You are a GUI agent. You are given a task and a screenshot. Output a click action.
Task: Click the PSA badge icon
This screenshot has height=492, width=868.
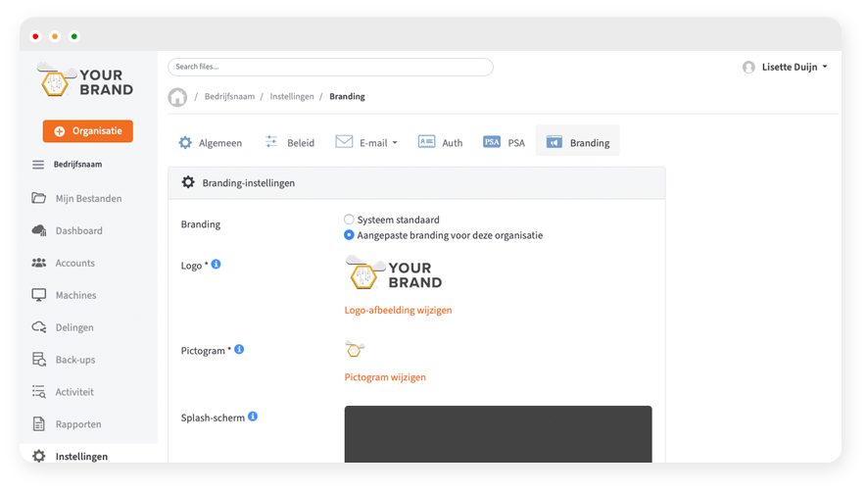tap(492, 142)
